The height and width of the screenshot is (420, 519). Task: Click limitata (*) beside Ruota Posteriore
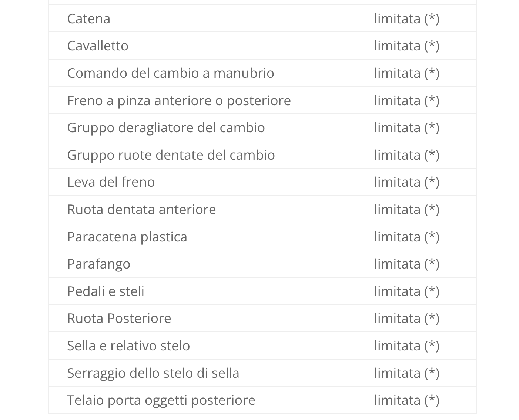tap(406, 318)
